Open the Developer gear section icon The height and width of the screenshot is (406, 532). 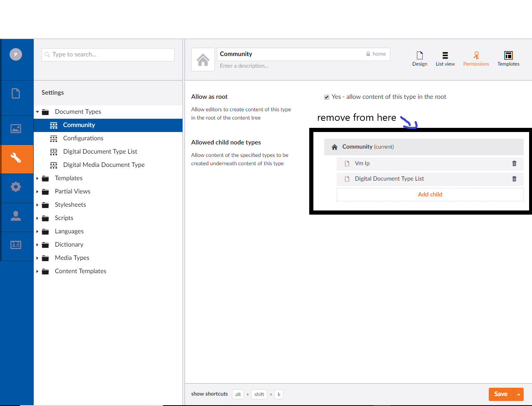16,187
